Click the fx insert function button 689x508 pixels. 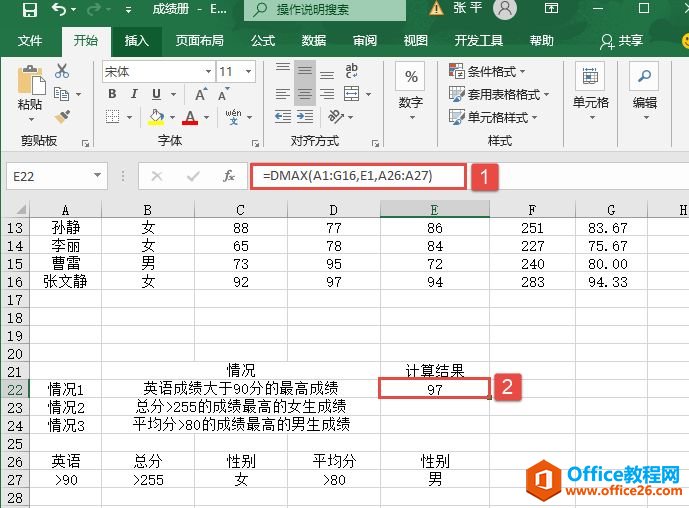pyautogui.click(x=228, y=176)
